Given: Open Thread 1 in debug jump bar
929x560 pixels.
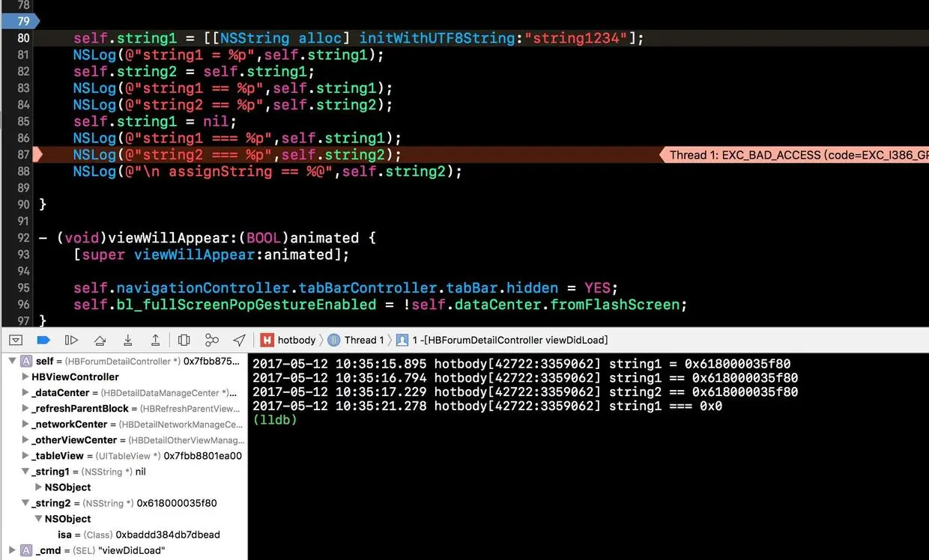Looking at the screenshot, I should 356,340.
